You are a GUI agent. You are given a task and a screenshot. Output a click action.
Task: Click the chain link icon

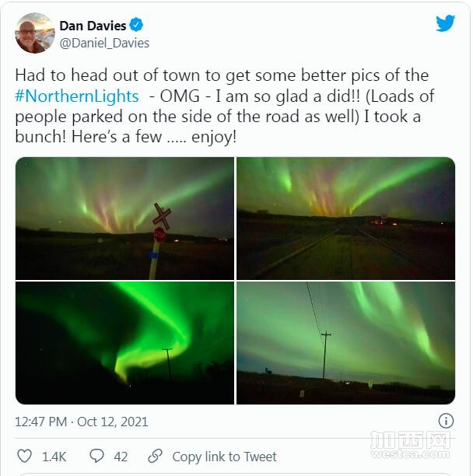[x=155, y=456]
